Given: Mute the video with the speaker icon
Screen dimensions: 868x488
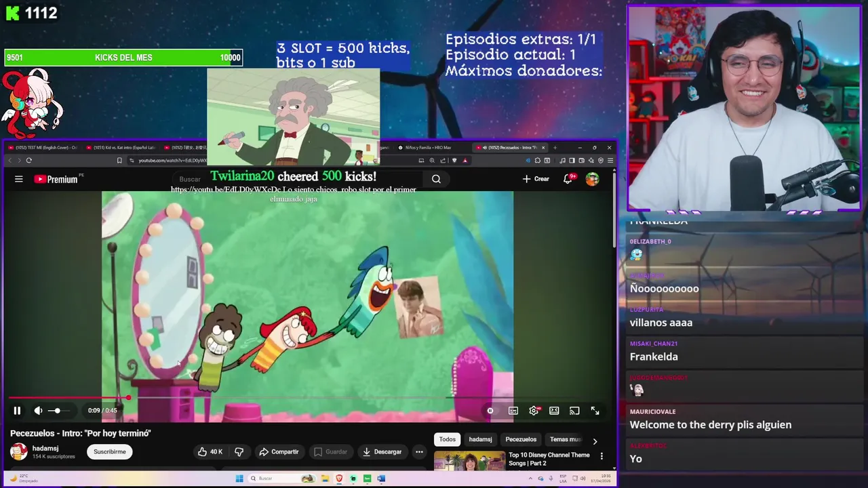Looking at the screenshot, I should tap(38, 410).
